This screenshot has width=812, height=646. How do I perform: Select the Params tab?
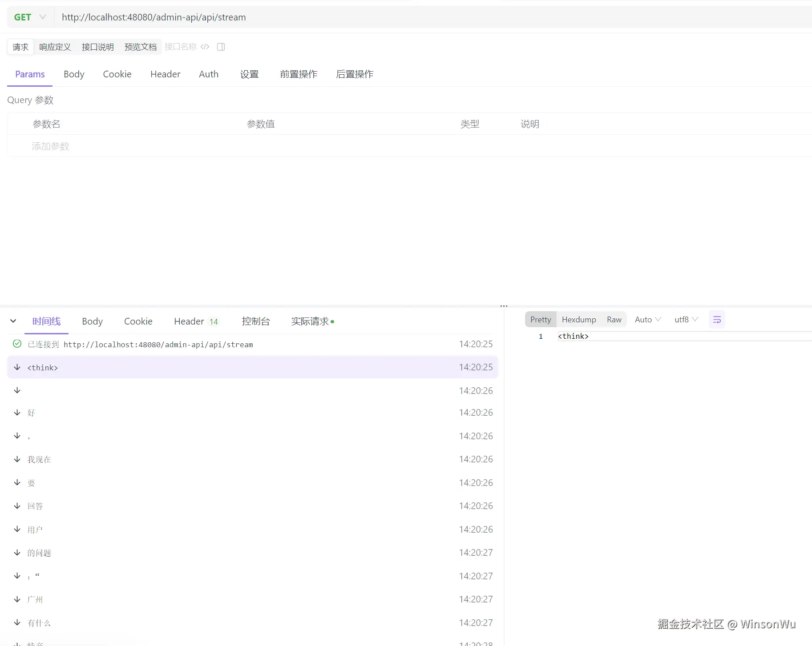tap(30, 74)
